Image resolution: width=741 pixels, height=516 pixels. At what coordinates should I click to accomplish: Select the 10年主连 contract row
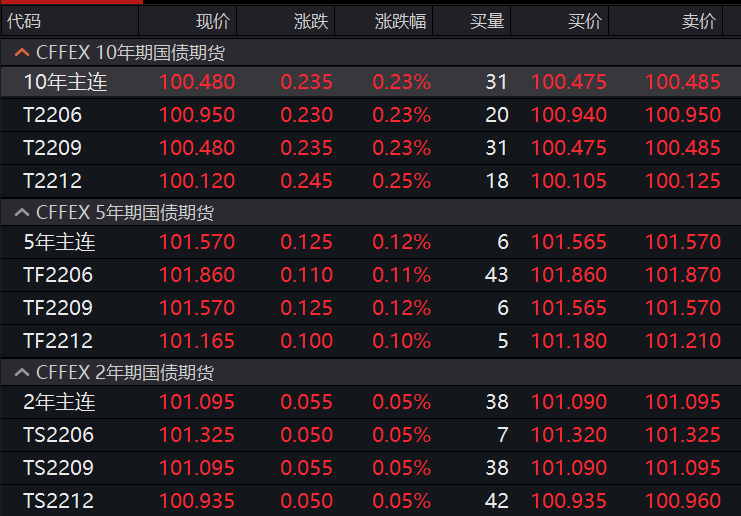click(x=65, y=83)
